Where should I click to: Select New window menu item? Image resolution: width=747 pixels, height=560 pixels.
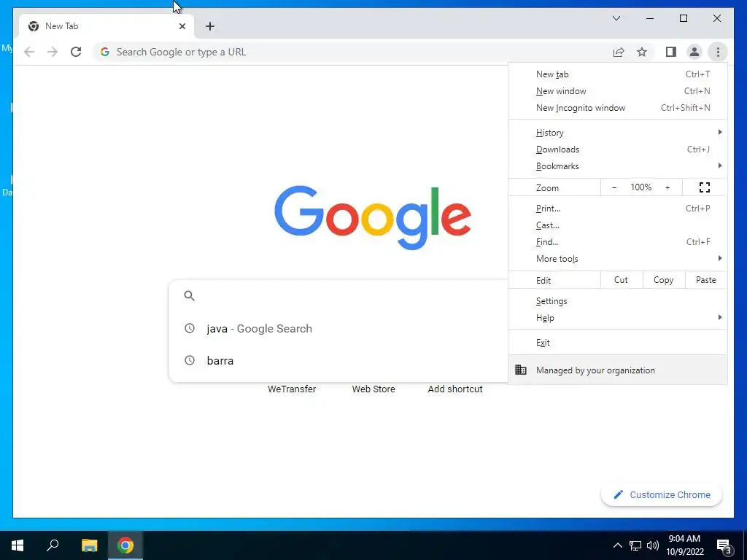pyautogui.click(x=618, y=90)
